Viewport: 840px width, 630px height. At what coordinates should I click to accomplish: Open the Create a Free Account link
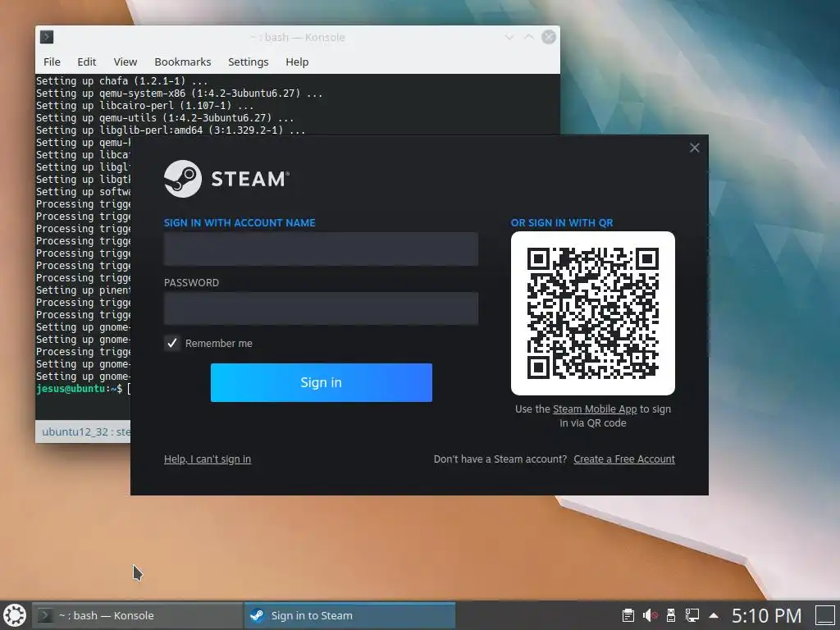(624, 459)
